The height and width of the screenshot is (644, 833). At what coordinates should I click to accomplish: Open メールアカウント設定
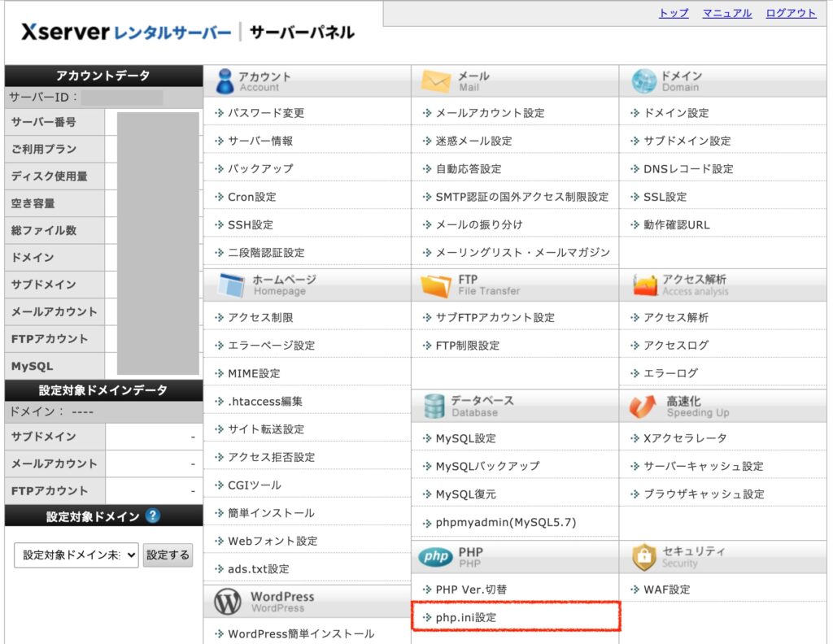click(x=490, y=112)
